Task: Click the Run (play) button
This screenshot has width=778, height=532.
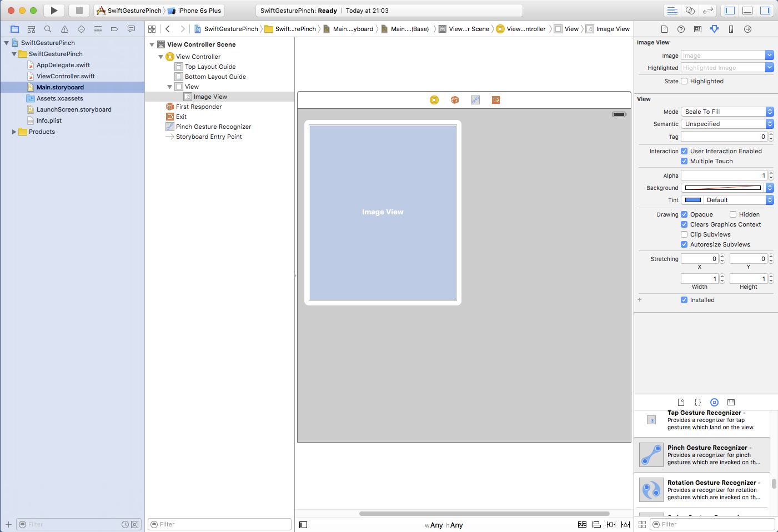Action: [x=54, y=11]
